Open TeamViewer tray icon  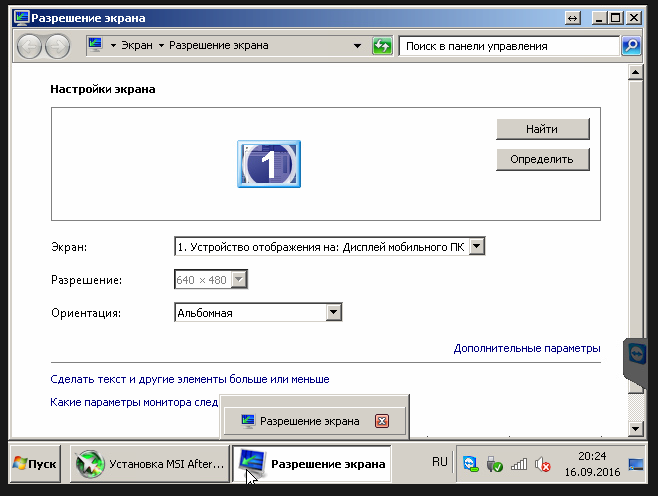click(x=469, y=464)
